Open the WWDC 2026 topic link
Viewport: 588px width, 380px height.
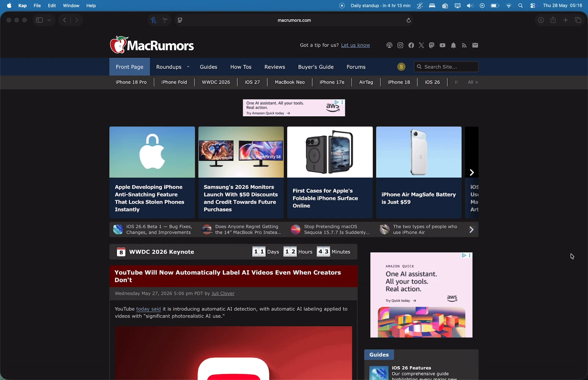pos(216,82)
